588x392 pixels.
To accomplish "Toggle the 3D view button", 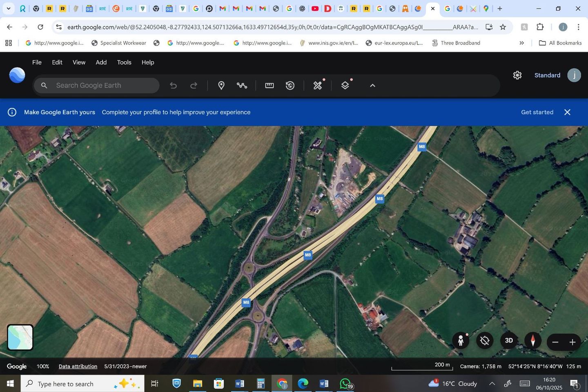I will 509,341.
